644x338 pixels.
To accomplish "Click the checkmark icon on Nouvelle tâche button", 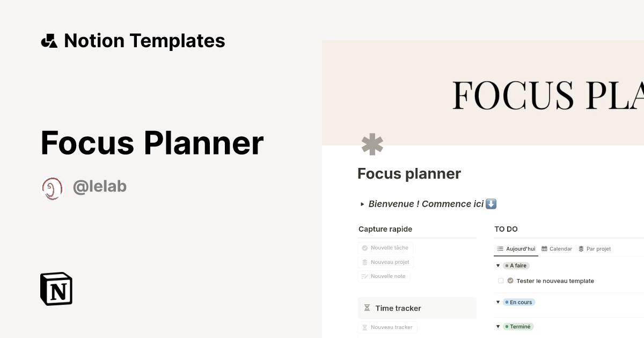I will click(365, 248).
